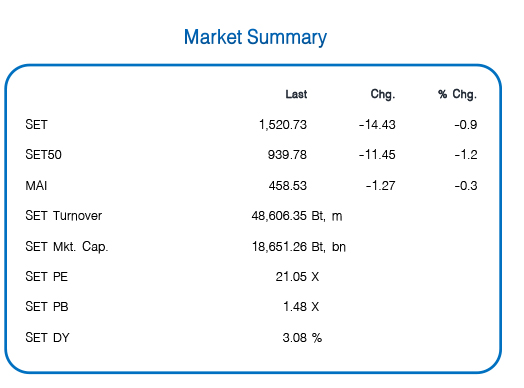
Task: Select the MAI last value 458.53
Action: (288, 185)
